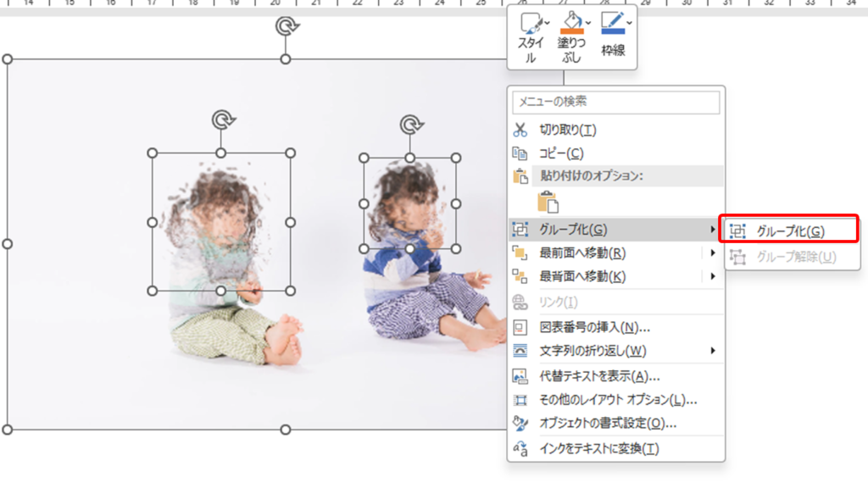Click the group icon in the submenu
This screenshot has height=483, width=868.
coord(737,231)
